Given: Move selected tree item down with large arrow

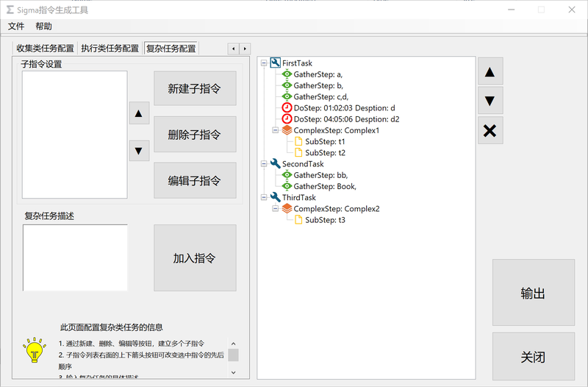Looking at the screenshot, I should [x=490, y=101].
